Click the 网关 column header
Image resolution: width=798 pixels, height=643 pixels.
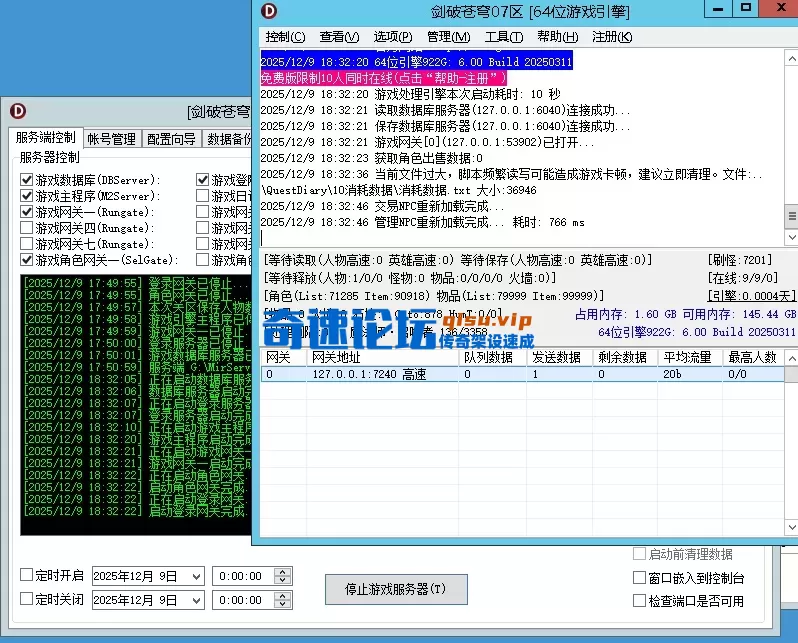[x=283, y=357]
